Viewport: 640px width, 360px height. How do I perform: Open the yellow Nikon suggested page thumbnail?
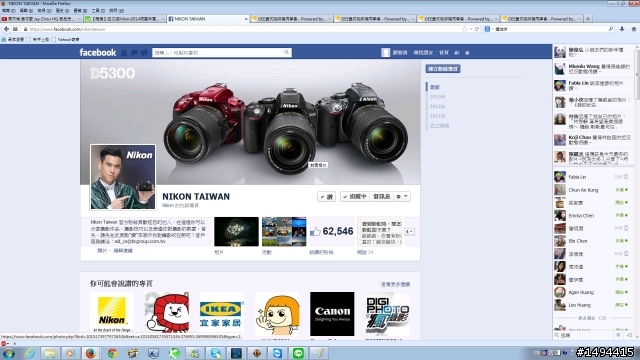(111, 313)
